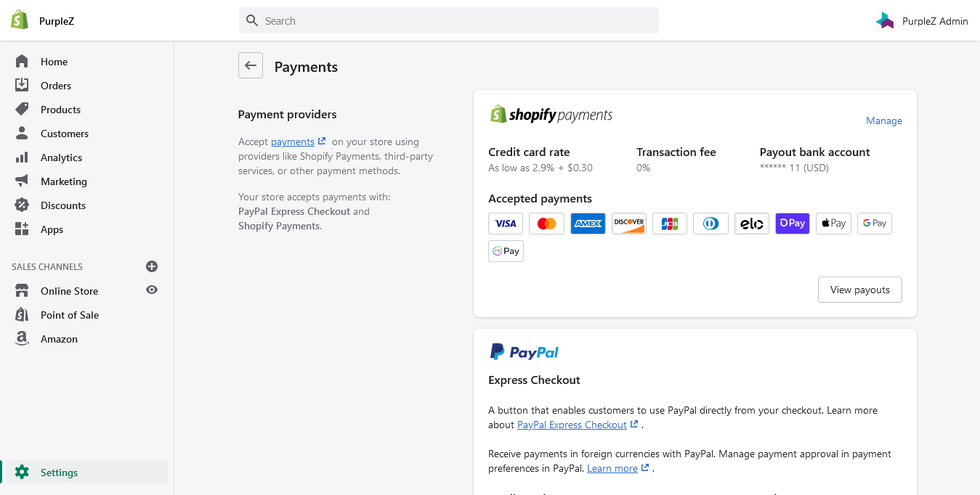Select the PayPal logo in the Express Checkout card
Image resolution: width=980 pixels, height=495 pixels.
(x=524, y=351)
